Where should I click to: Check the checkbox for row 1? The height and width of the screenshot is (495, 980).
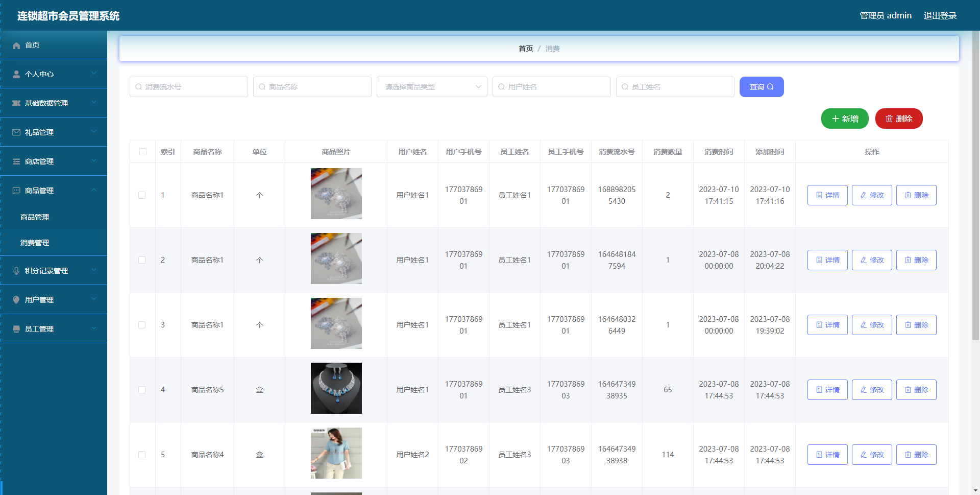click(x=142, y=196)
